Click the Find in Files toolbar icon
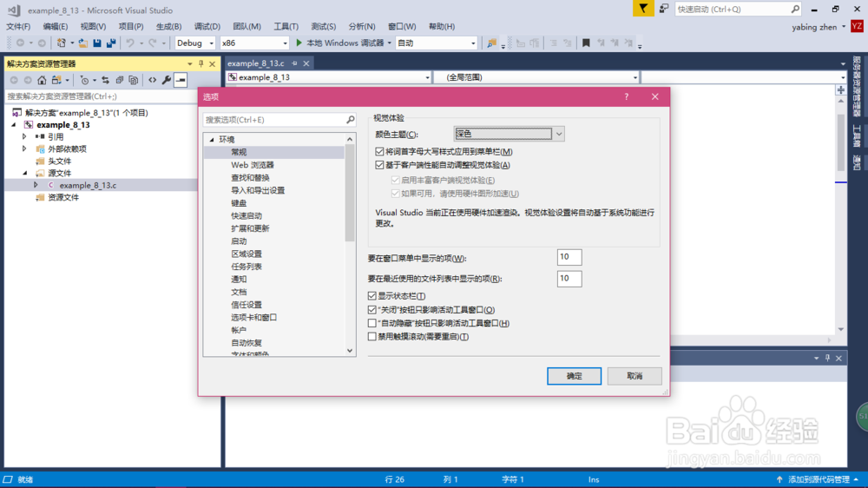 tap(491, 43)
